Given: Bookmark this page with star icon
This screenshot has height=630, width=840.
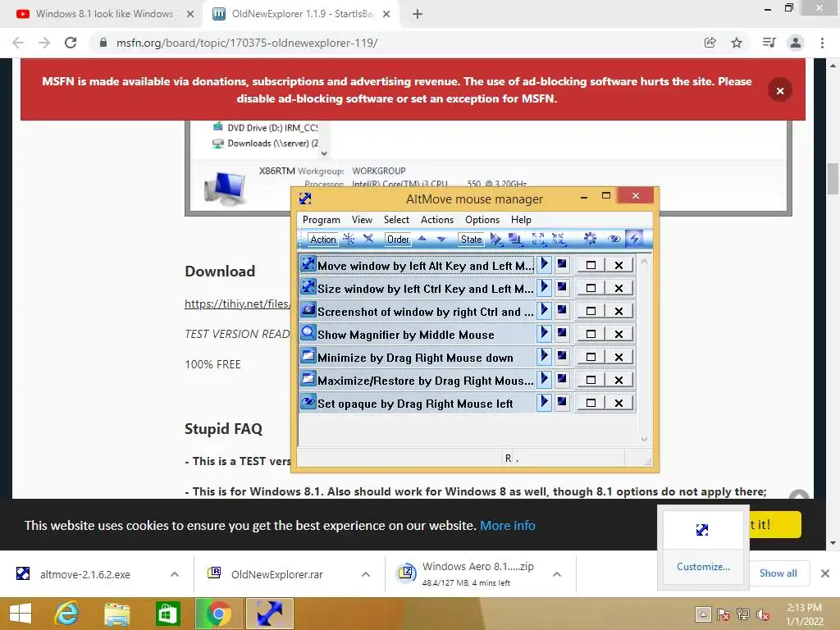Looking at the screenshot, I should pos(737,43).
